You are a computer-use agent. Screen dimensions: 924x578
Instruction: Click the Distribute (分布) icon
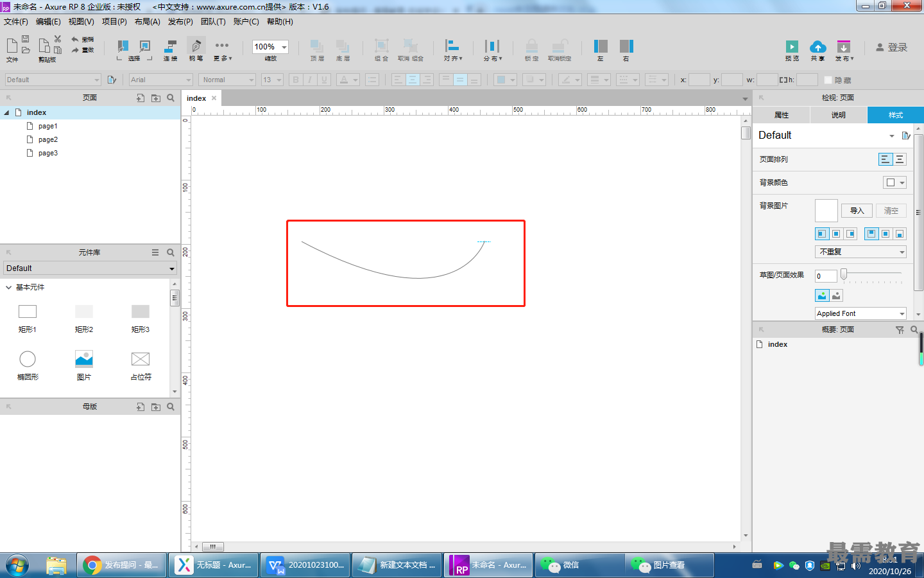tap(492, 46)
